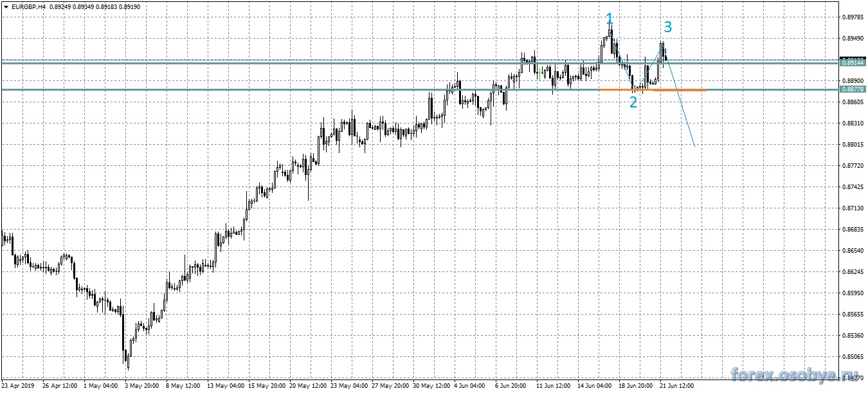Click the 21 Jun 12:00 time label
Viewport: 868px width, 393px height.
point(677,387)
